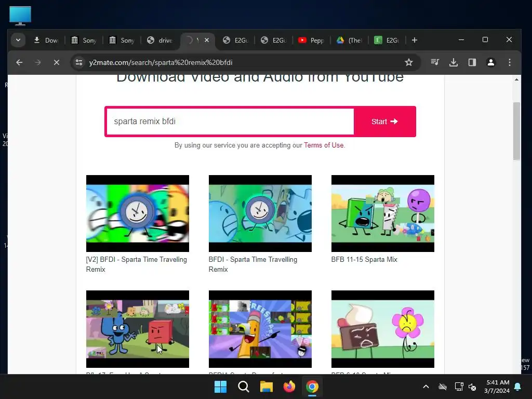The height and width of the screenshot is (399, 532).
Task: Go forward with the forward arrow
Action: [37, 62]
